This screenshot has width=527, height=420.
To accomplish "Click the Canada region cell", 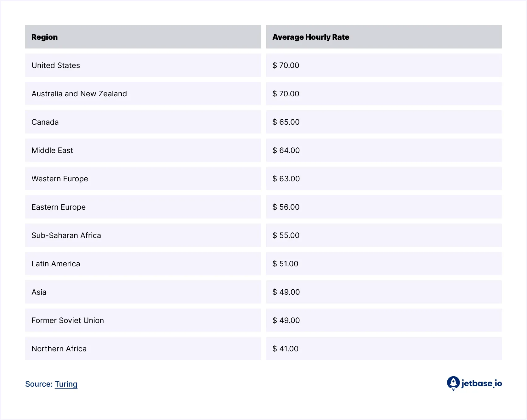I will 45,122.
